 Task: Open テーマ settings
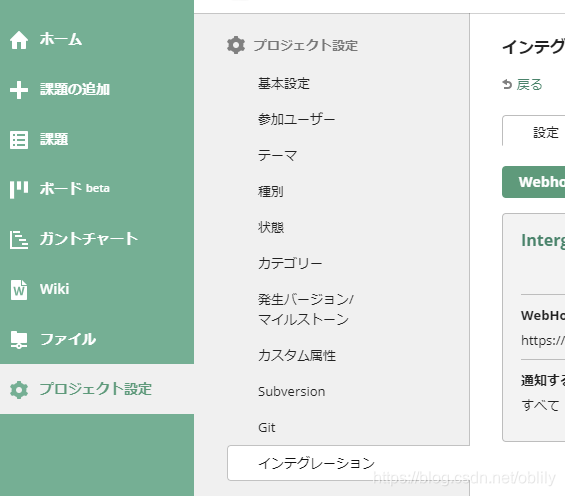coord(277,155)
